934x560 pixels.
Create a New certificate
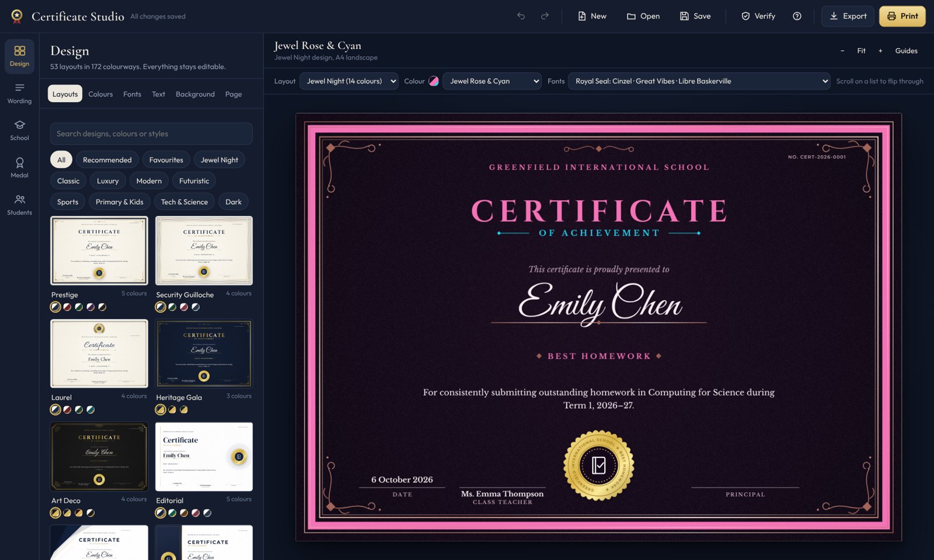592,16
